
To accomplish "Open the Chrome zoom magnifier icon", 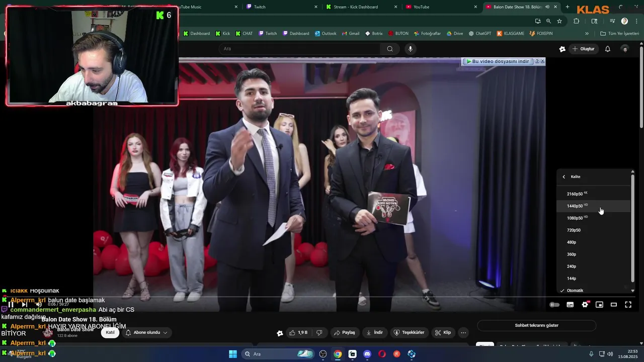I will pyautogui.click(x=548, y=21).
